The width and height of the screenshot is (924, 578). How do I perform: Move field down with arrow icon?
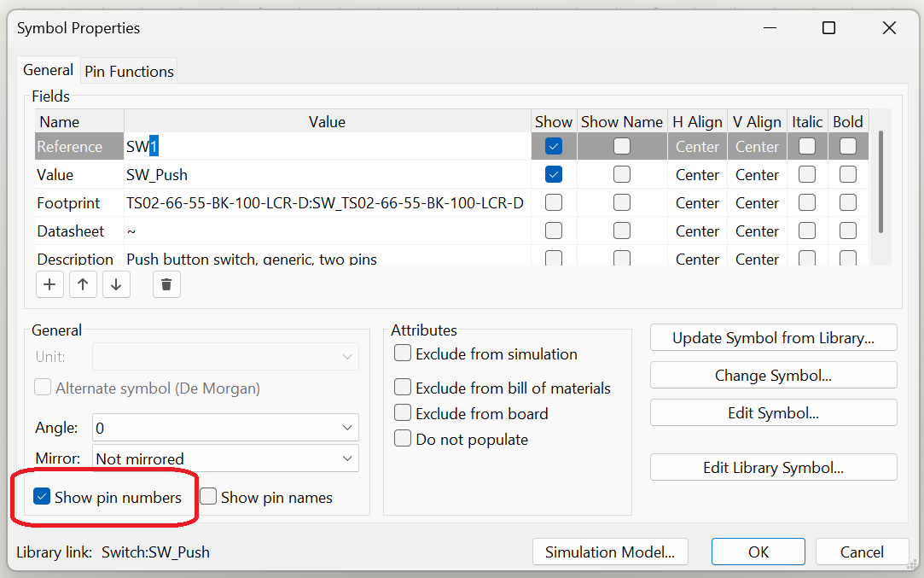click(115, 284)
